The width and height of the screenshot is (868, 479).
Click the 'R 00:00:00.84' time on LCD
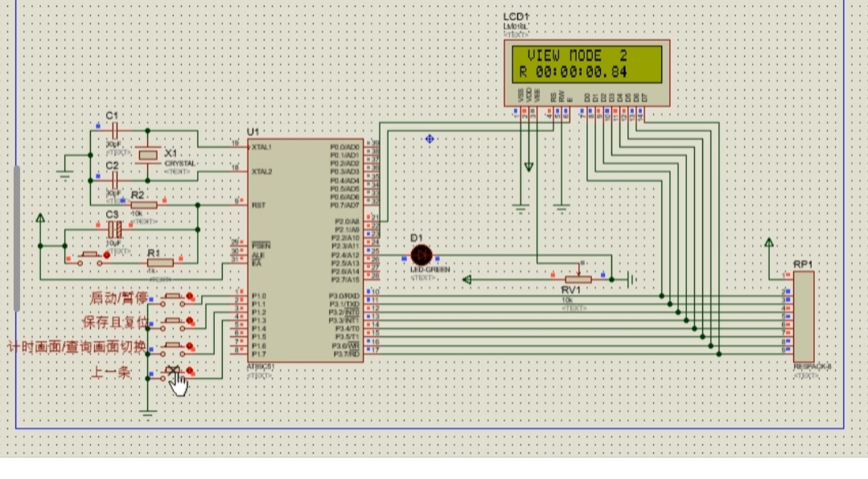[573, 72]
